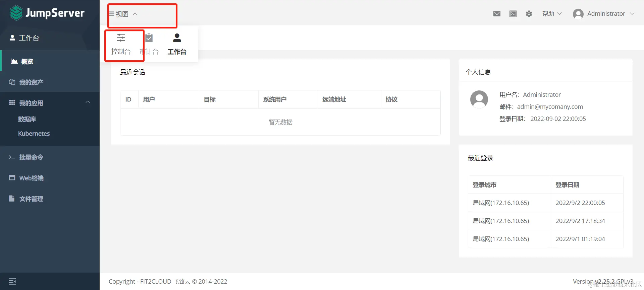Screen dimensions: 644x290
Task: Open the 概览 overview menu item
Action: 50,61
